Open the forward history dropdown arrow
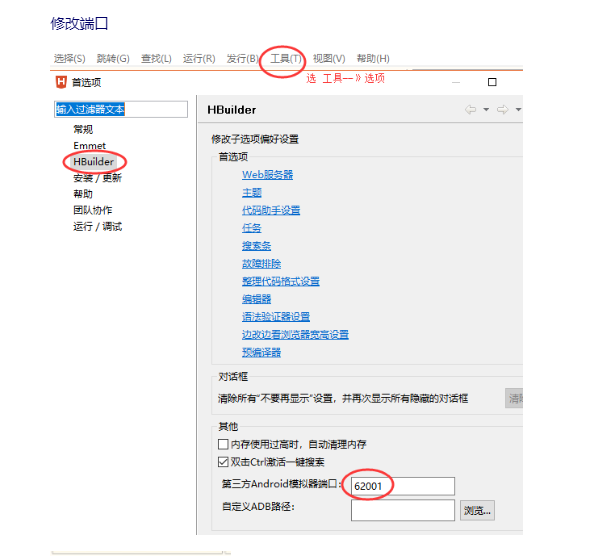The width and height of the screenshot is (608, 556). pyautogui.click(x=518, y=110)
